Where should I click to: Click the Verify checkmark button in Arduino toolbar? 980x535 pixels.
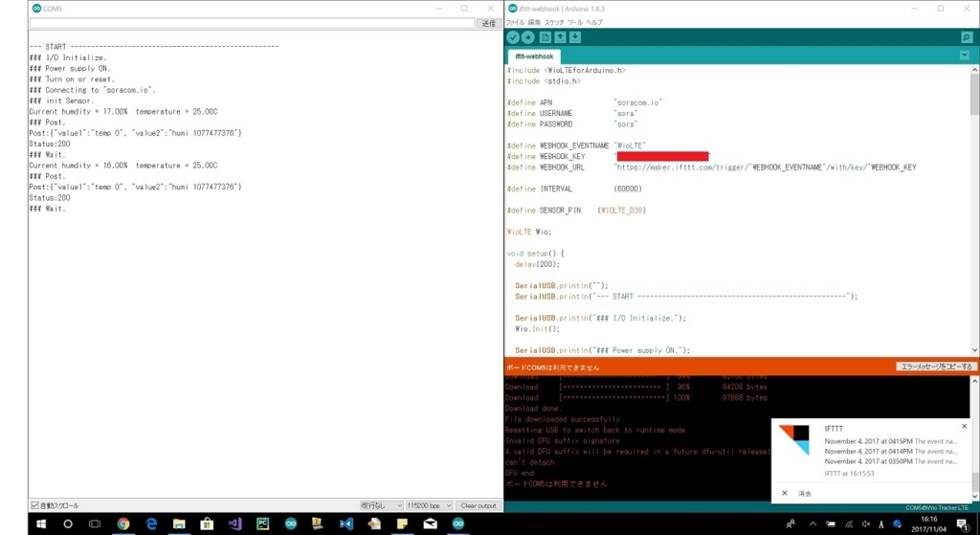pos(513,37)
